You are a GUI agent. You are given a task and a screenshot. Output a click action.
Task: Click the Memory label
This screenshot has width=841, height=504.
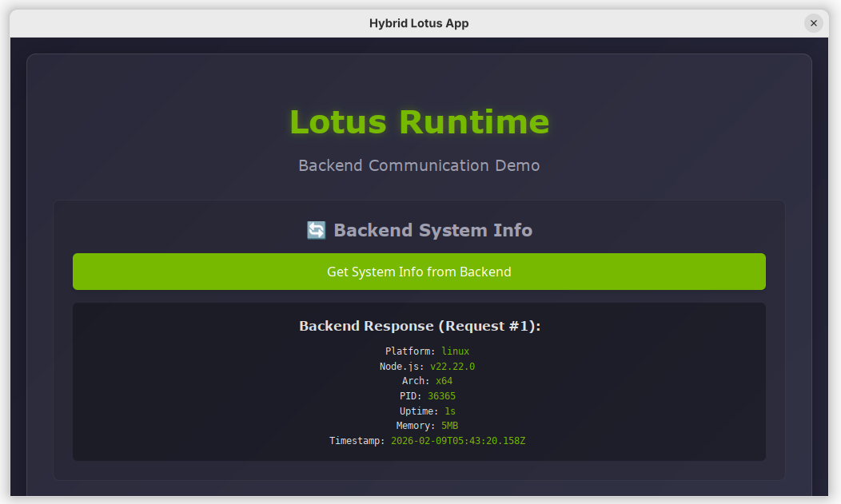pos(416,426)
